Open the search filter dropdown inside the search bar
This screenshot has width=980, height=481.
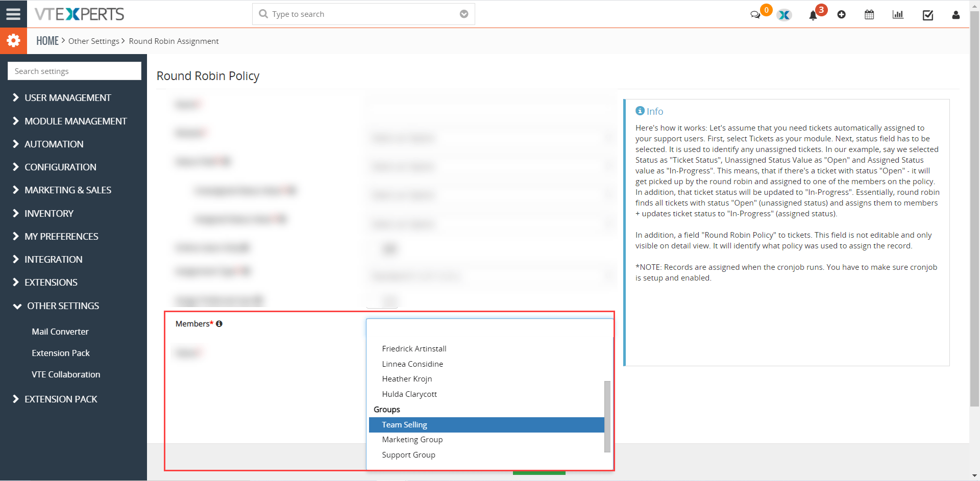(x=463, y=14)
